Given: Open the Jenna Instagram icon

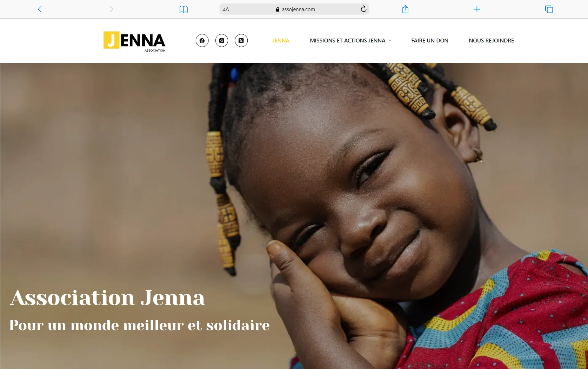Looking at the screenshot, I should 222,41.
